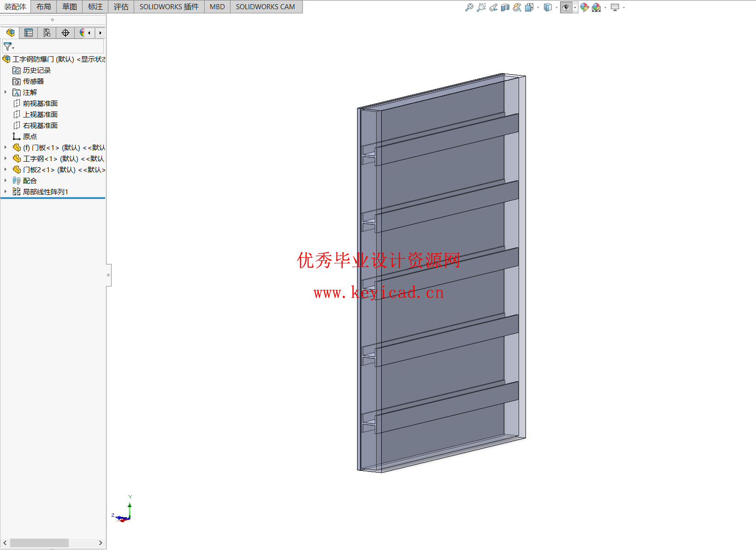The width and height of the screenshot is (756, 550).
Task: Click the 原点 origin icon
Action: coord(17,136)
